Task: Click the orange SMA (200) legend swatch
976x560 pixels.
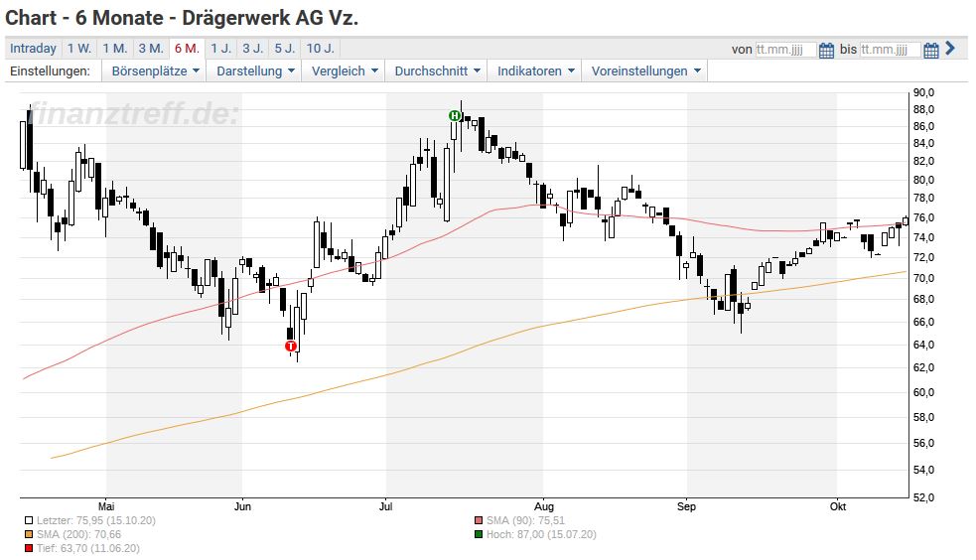Action: tap(29, 535)
